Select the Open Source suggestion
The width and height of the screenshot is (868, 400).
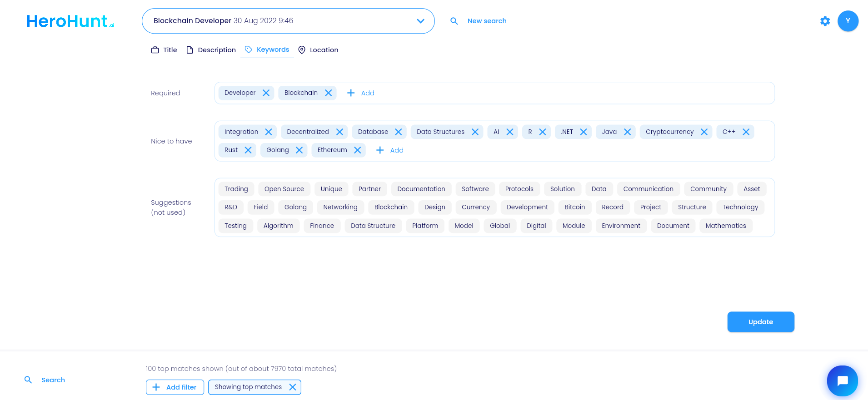[284, 189]
